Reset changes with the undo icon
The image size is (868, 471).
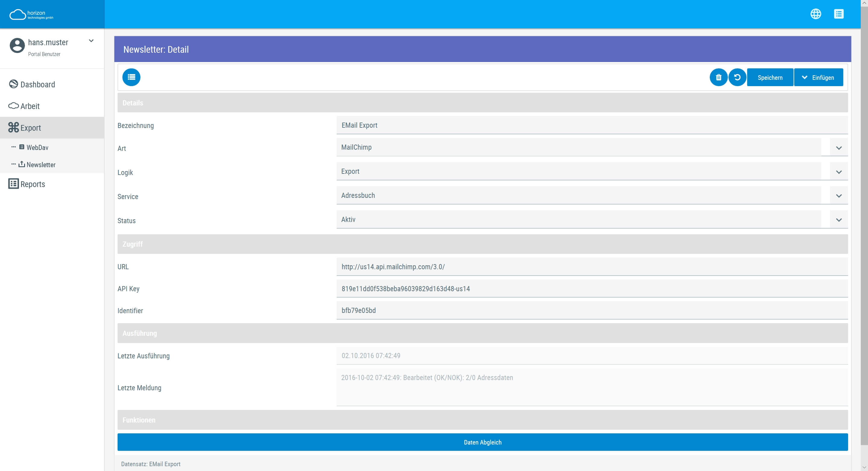(x=737, y=77)
